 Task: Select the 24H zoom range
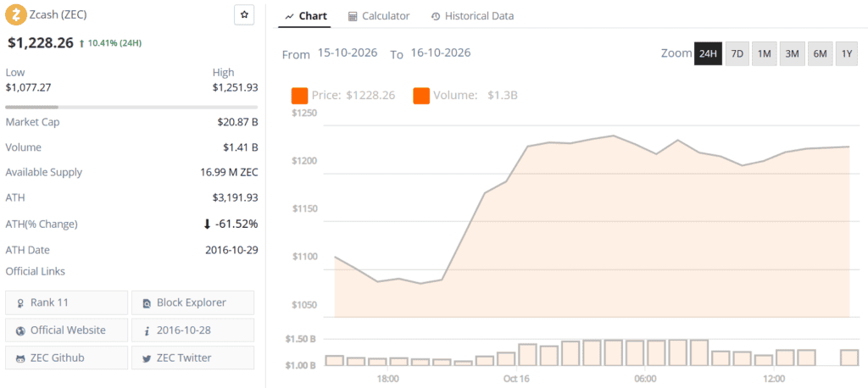coord(708,53)
